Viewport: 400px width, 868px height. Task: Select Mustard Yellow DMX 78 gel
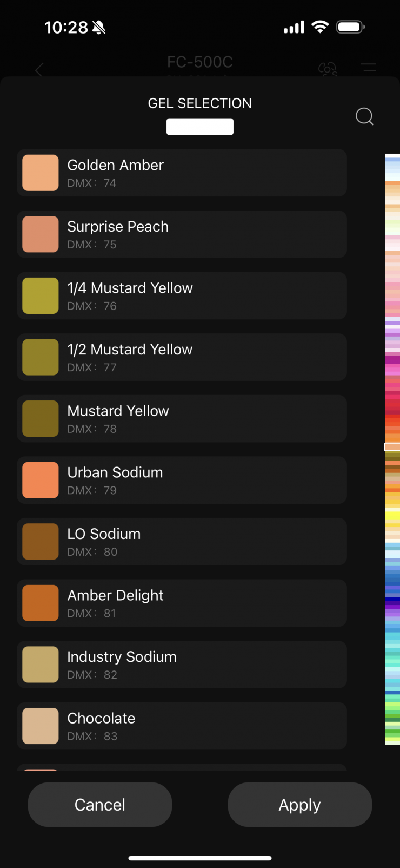(182, 419)
